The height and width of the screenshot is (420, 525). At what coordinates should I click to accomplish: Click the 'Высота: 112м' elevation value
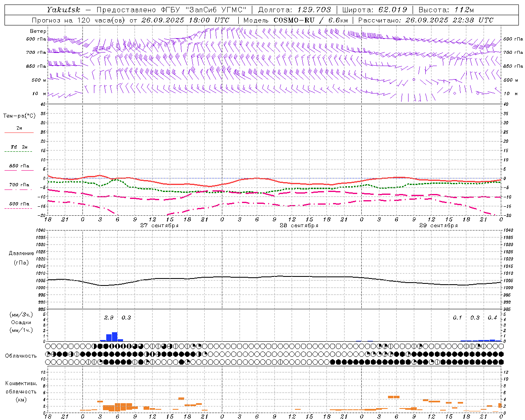446,10
